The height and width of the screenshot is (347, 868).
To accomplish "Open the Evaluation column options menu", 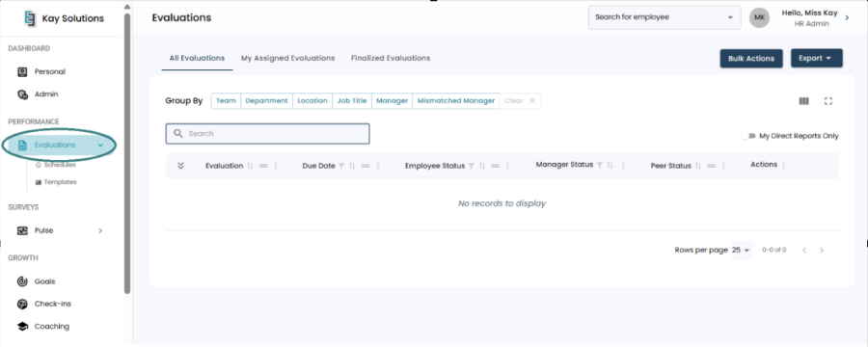I will tap(276, 166).
